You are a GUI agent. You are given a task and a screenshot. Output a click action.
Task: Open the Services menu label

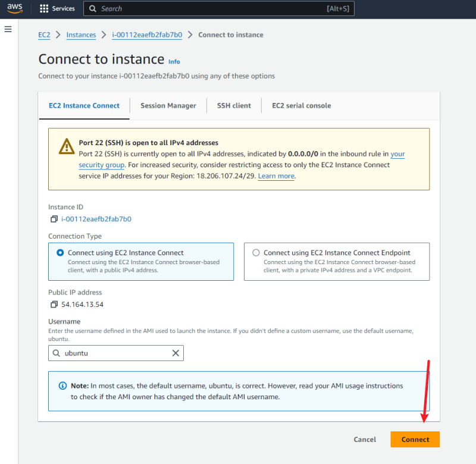tap(63, 8)
